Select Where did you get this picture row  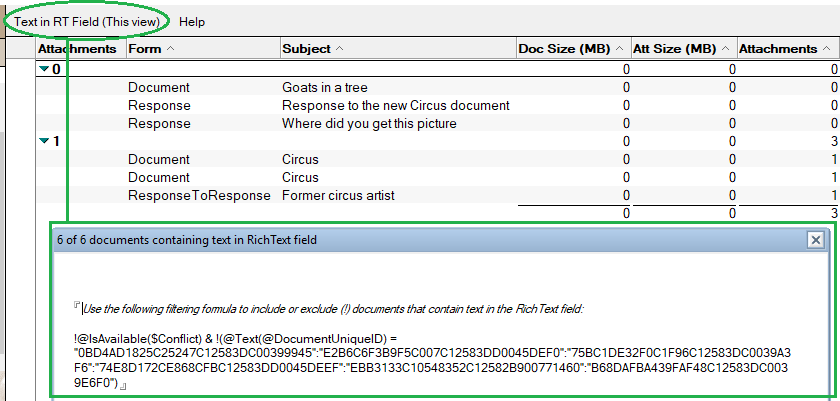[x=438, y=124]
